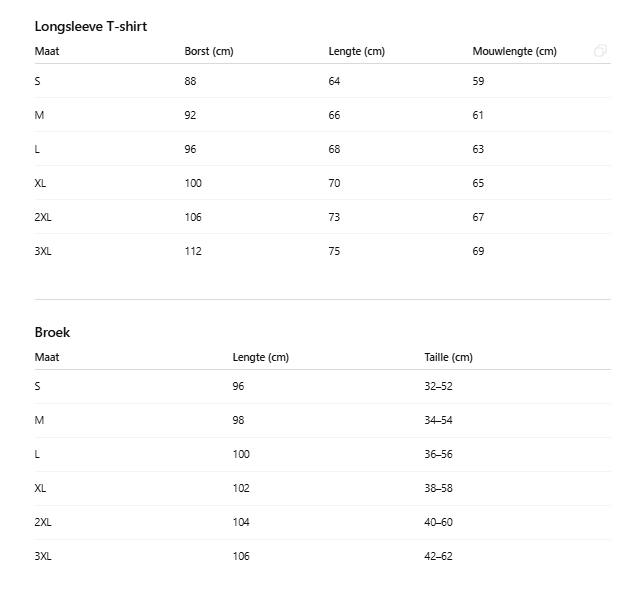Click the Longsleeve T-shirt heading

point(91,26)
